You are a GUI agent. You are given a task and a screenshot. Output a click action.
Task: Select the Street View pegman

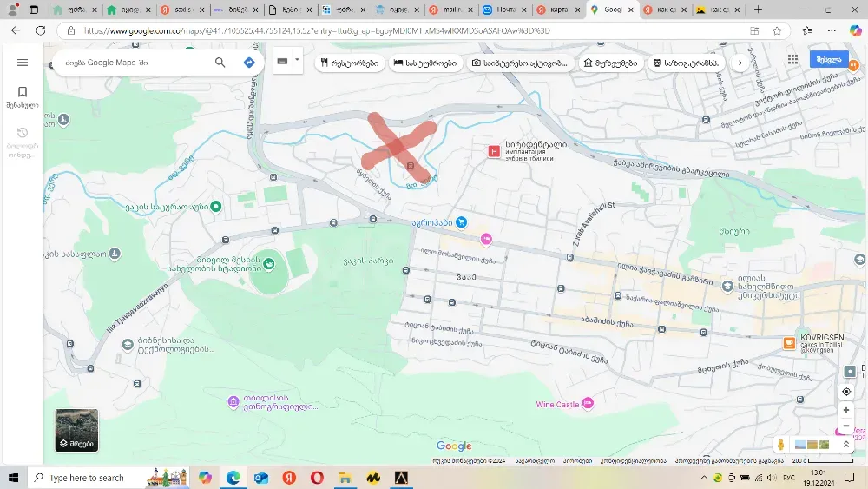click(x=781, y=445)
